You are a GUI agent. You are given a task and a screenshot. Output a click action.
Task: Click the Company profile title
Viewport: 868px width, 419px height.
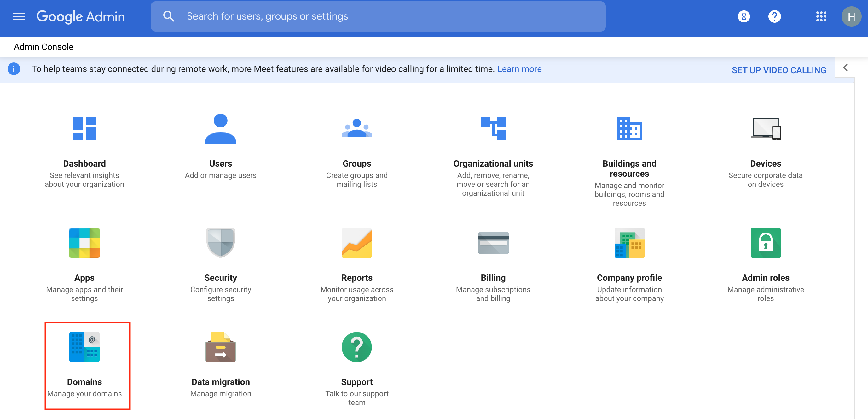629,278
